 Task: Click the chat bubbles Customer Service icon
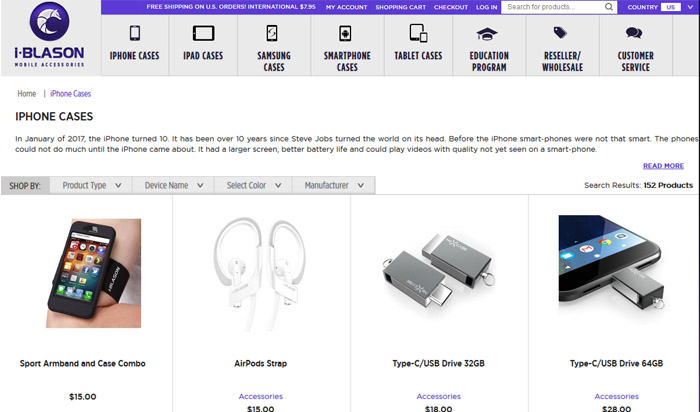[x=634, y=33]
